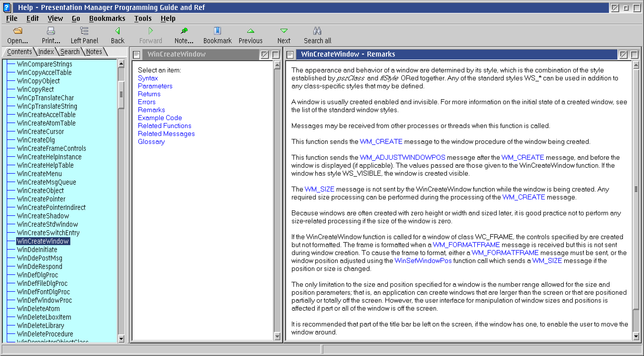Add a note with the Note pushpin icon
The image size is (644, 356).
(x=184, y=31)
